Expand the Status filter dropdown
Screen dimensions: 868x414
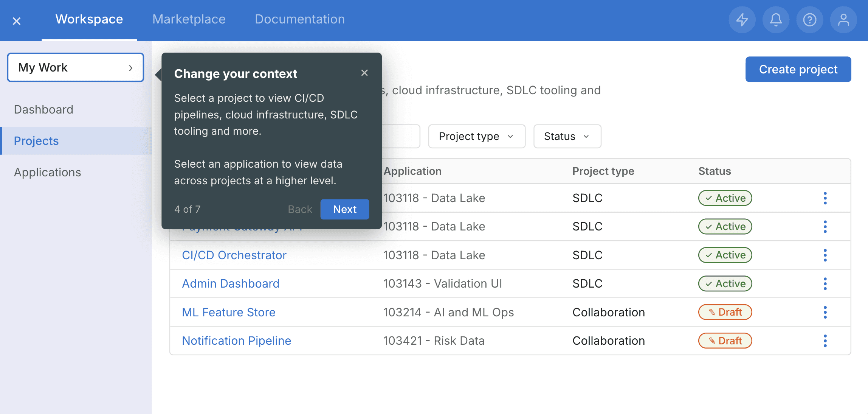[567, 136]
